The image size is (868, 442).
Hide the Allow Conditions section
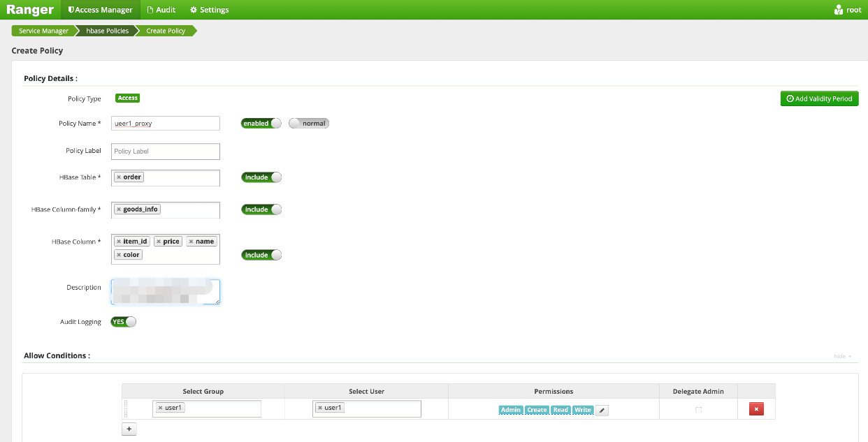(842, 356)
